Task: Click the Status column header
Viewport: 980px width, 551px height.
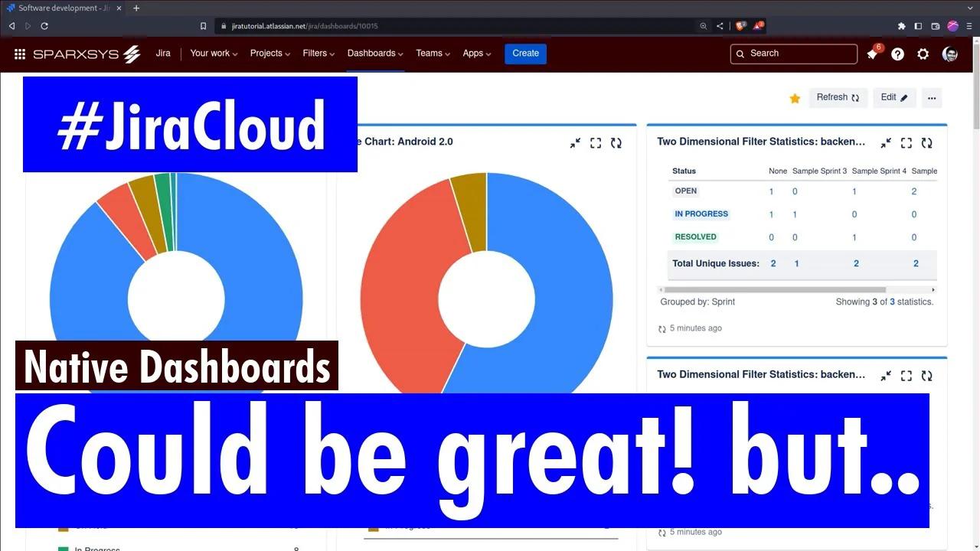Action: (x=684, y=171)
